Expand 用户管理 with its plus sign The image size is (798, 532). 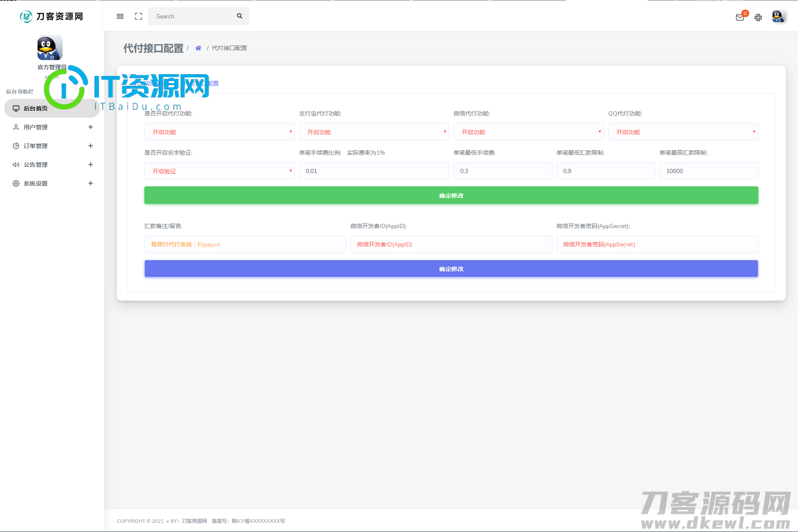coord(91,127)
